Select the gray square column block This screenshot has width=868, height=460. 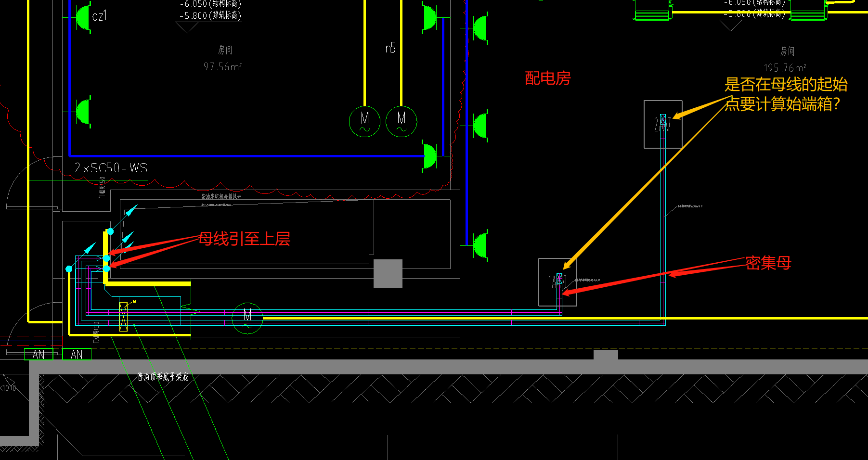pos(388,274)
